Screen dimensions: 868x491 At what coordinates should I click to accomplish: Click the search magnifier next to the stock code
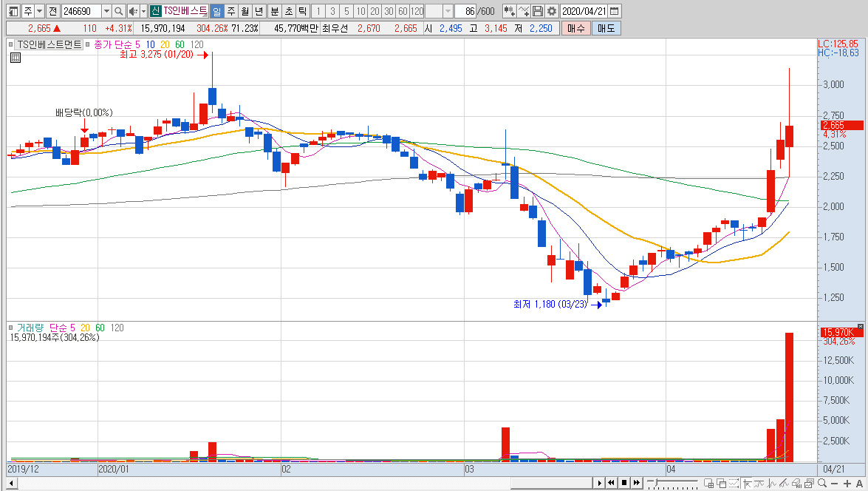[118, 11]
